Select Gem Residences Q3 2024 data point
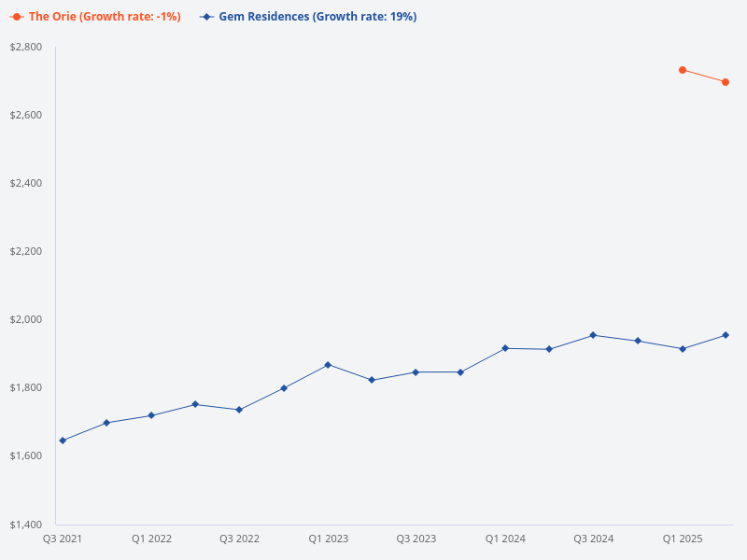Image resolution: width=747 pixels, height=560 pixels. click(593, 335)
